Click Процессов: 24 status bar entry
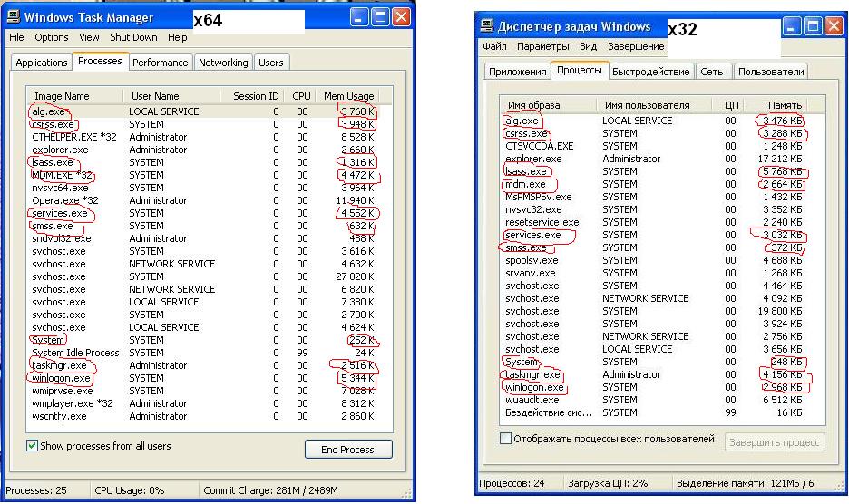Image resolution: width=849 pixels, height=504 pixels. [x=512, y=483]
